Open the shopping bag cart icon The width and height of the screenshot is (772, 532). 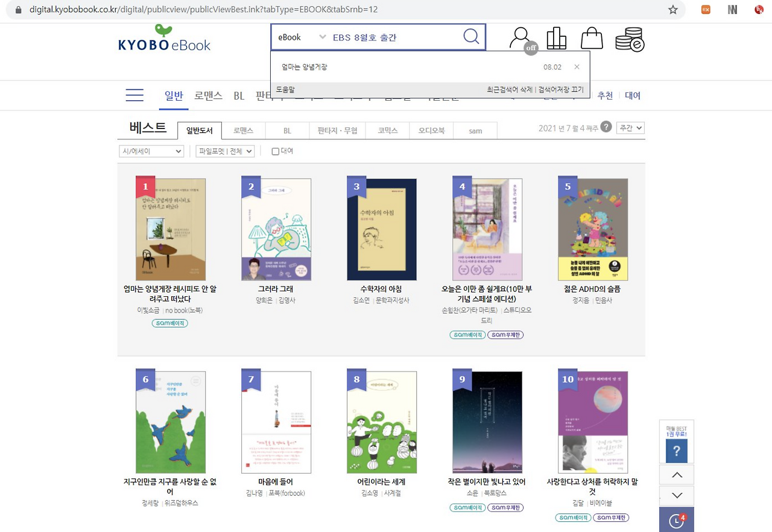point(592,39)
